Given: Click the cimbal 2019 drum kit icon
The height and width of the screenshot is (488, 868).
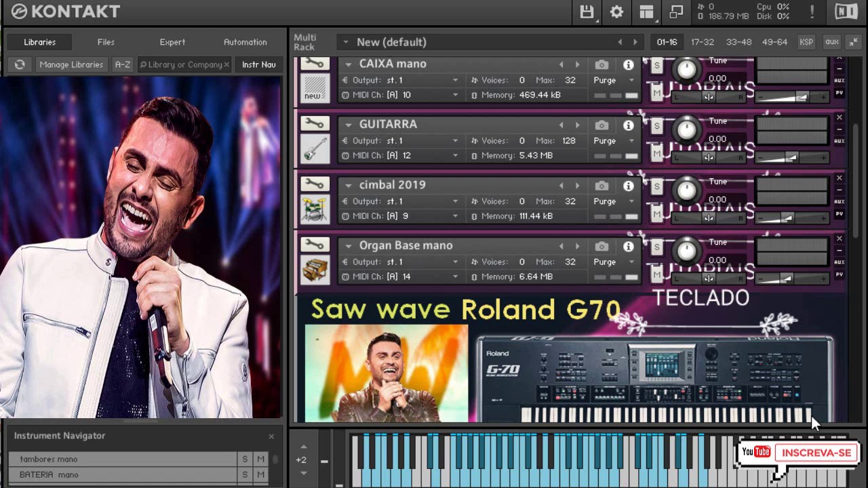Looking at the screenshot, I should 315,209.
